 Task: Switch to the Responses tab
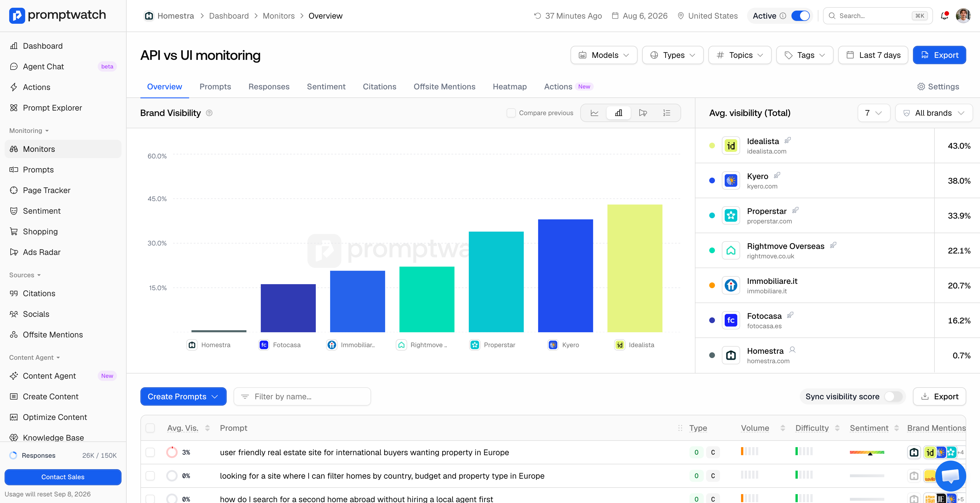269,87
